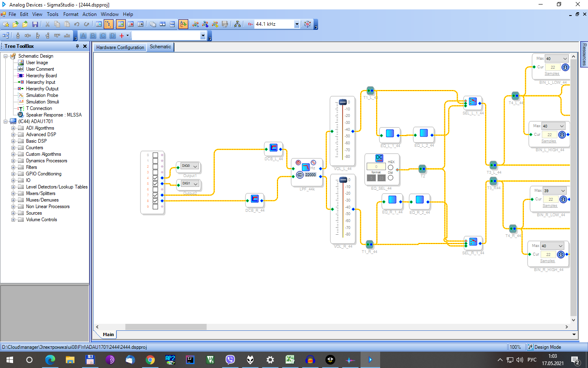Select the SEL_L_1_44 multiplexer block icon

[473, 101]
